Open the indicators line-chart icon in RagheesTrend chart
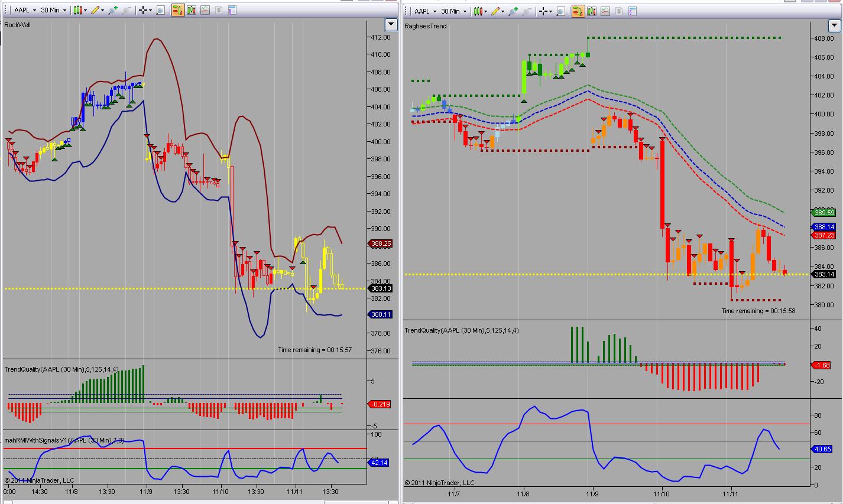The height and width of the screenshot is (504, 843). [x=605, y=11]
